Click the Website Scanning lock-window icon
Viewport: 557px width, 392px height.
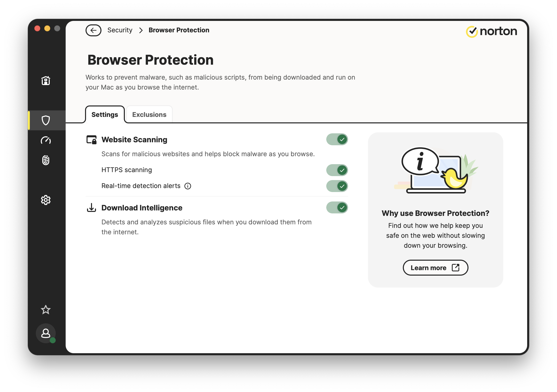[x=92, y=140]
